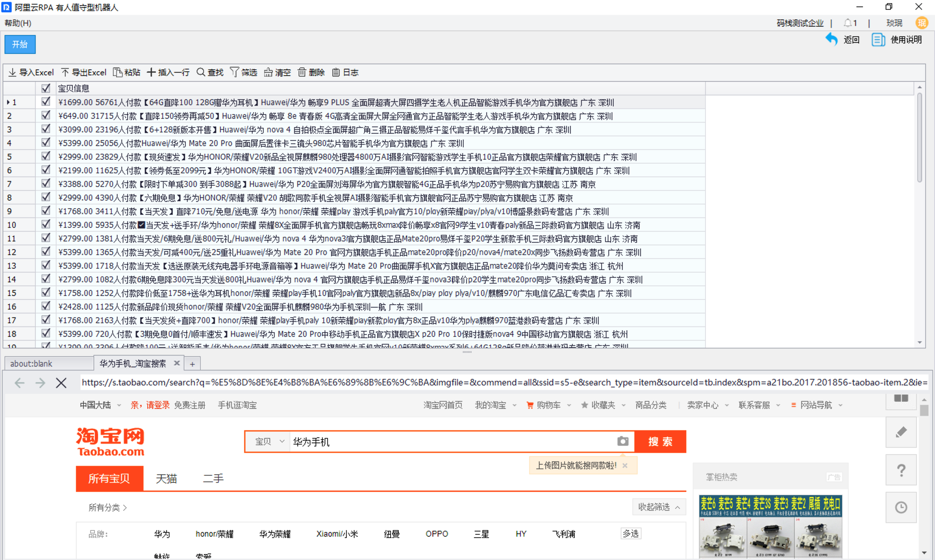
Task: Close the 华为手机_淘宝搜索 tab
Action: pyautogui.click(x=176, y=363)
